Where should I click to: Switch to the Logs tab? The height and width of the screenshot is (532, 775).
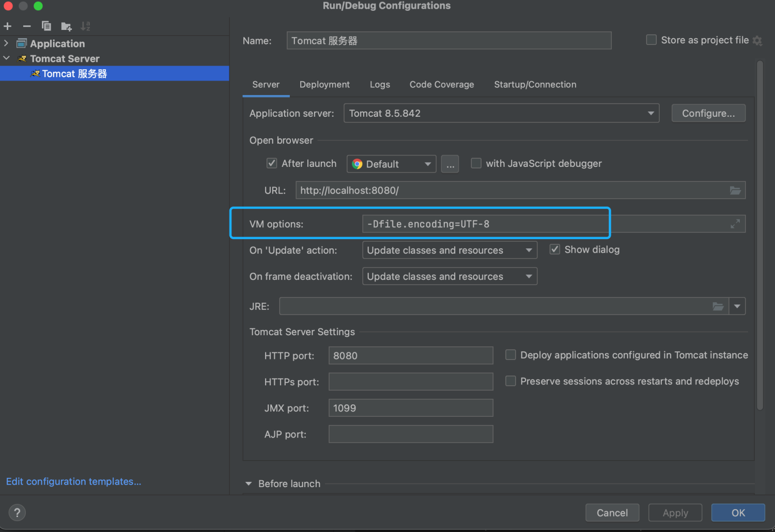coord(380,85)
